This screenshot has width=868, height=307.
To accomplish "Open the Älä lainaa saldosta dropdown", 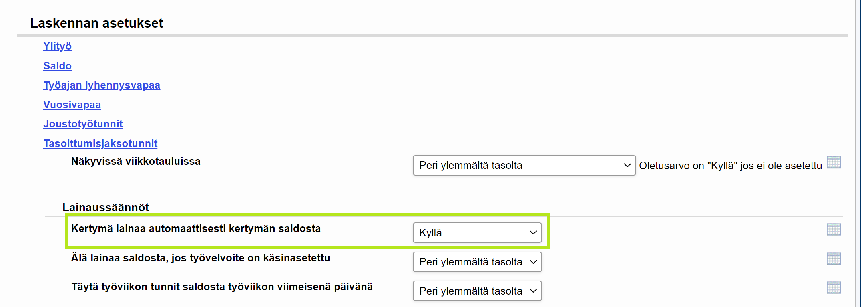I will pos(477,262).
